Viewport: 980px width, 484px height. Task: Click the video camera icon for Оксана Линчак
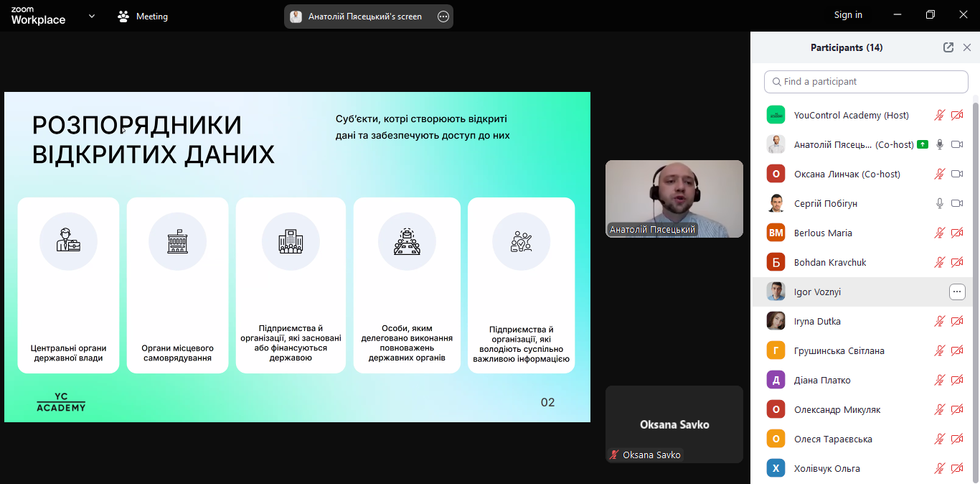[x=957, y=174]
